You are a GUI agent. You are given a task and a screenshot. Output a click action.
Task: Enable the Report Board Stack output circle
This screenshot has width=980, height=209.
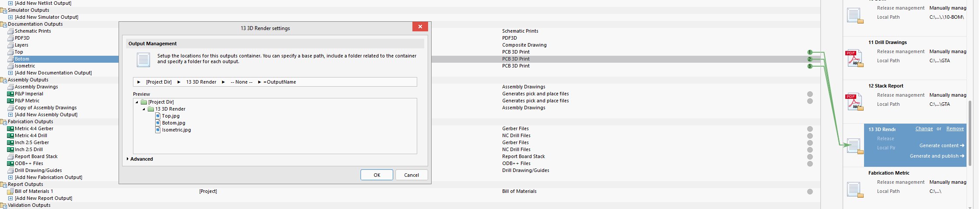(x=810, y=157)
